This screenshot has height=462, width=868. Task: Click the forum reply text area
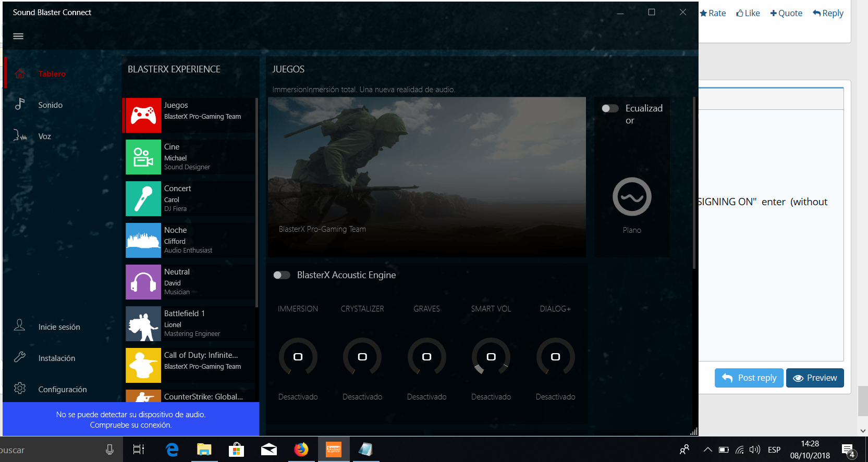click(x=771, y=234)
